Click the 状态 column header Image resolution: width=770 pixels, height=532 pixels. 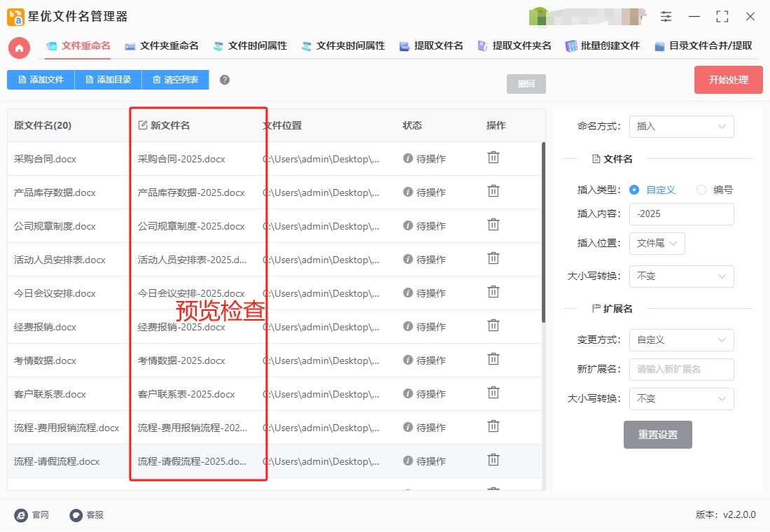(x=412, y=126)
